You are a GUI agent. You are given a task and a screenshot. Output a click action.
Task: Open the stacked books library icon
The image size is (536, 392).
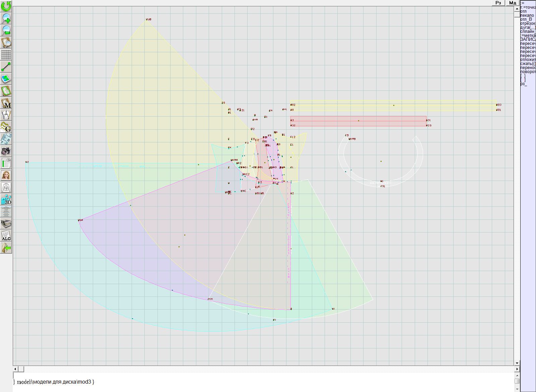[6, 223]
